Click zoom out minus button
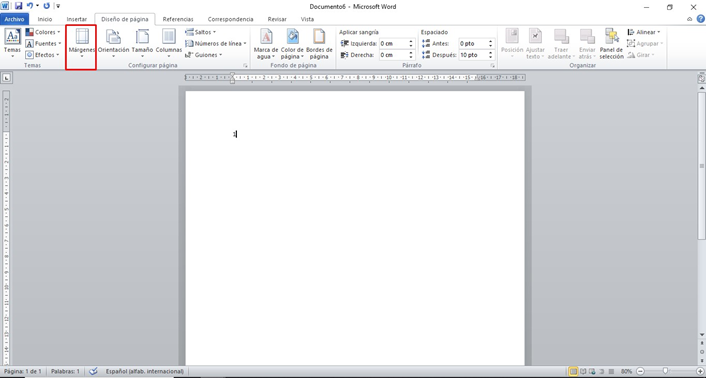706x378 pixels. point(640,371)
